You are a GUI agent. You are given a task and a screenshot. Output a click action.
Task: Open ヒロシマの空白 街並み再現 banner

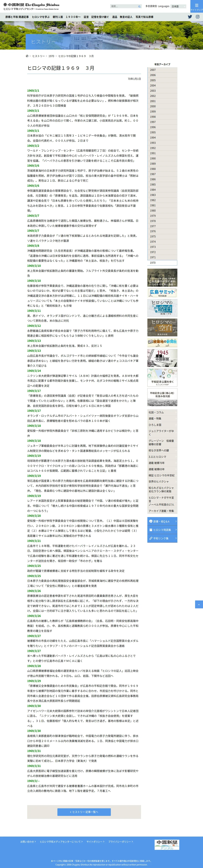(162, 327)
